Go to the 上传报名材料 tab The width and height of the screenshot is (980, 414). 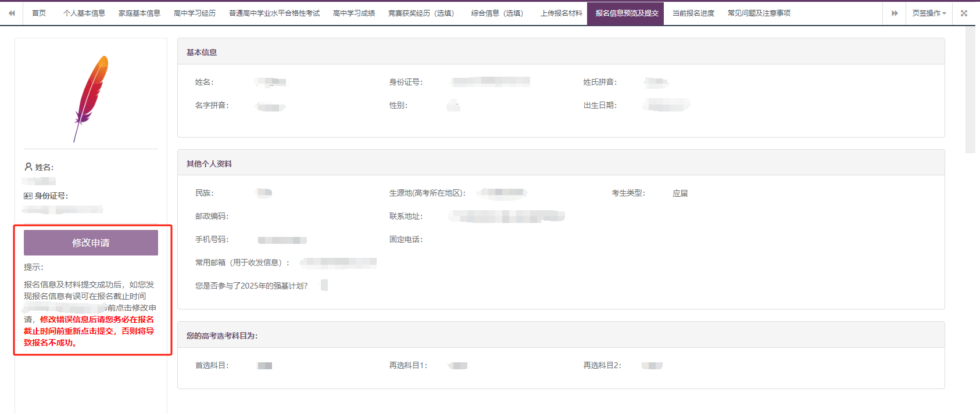(561, 13)
